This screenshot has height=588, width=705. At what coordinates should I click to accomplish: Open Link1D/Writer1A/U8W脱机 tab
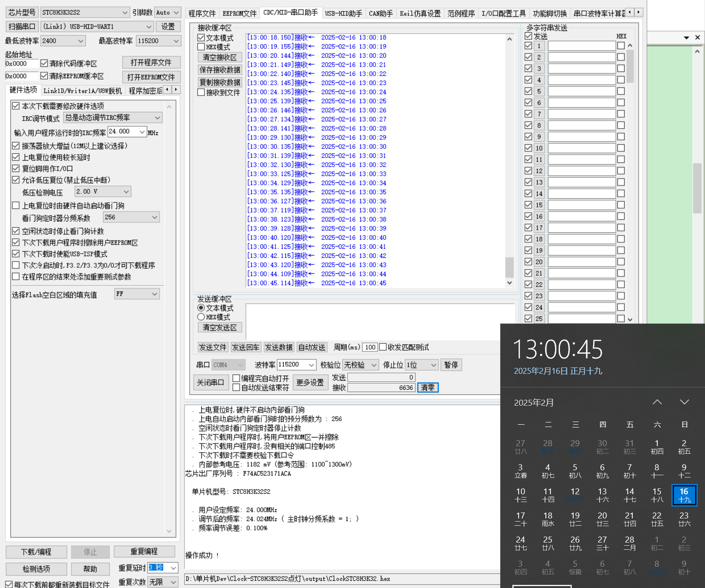83,90
